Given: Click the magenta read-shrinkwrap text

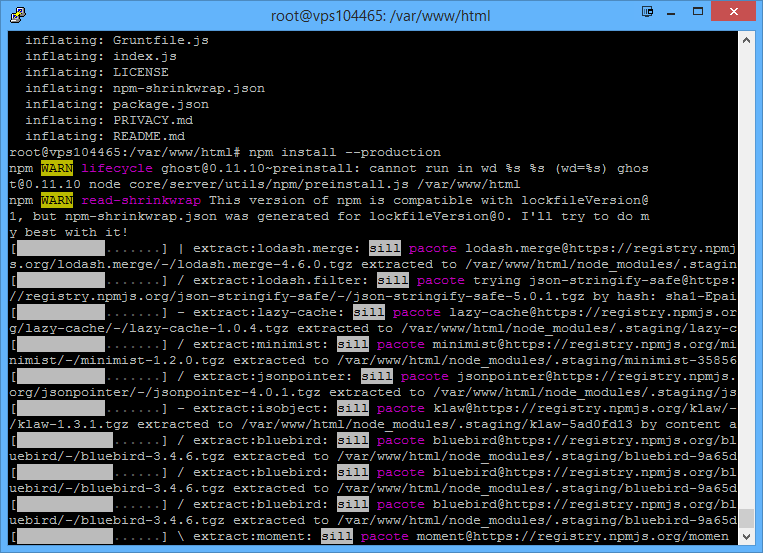Looking at the screenshot, I should (x=132, y=200).
